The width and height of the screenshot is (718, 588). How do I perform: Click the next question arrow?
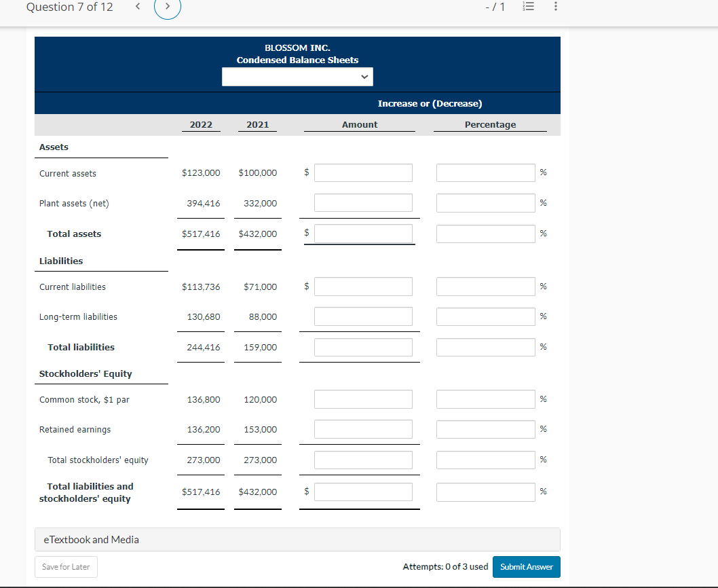[x=167, y=9]
